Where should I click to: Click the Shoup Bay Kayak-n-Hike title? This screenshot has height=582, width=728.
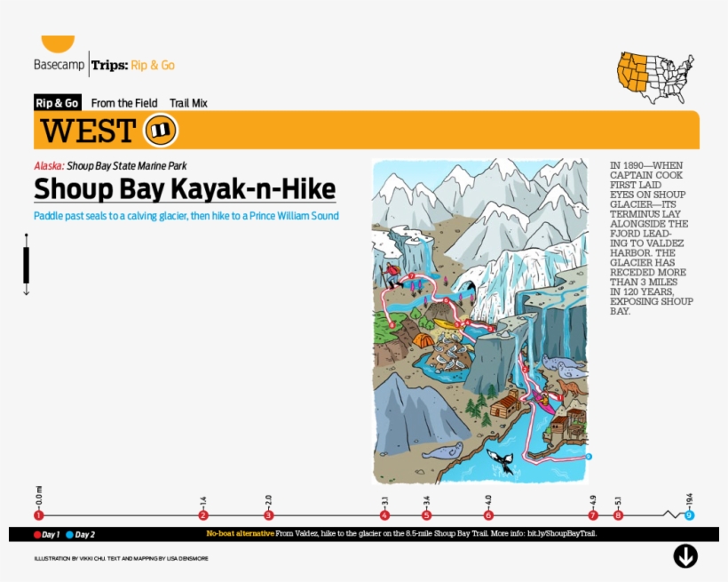tap(185, 189)
